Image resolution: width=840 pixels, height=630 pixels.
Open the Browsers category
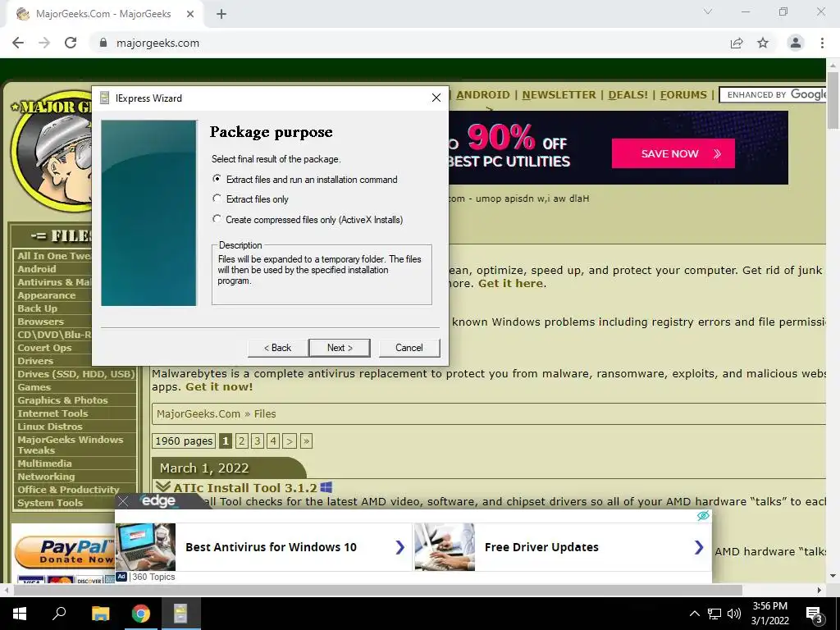(40, 322)
